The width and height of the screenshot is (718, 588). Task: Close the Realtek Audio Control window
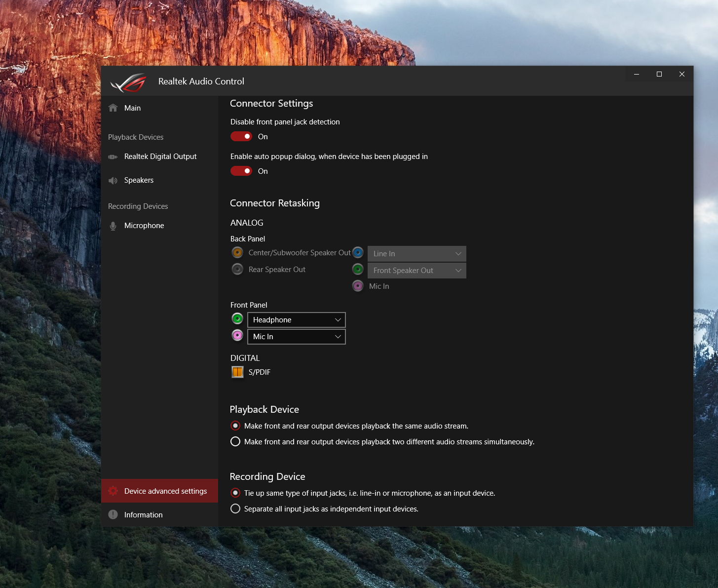682,74
